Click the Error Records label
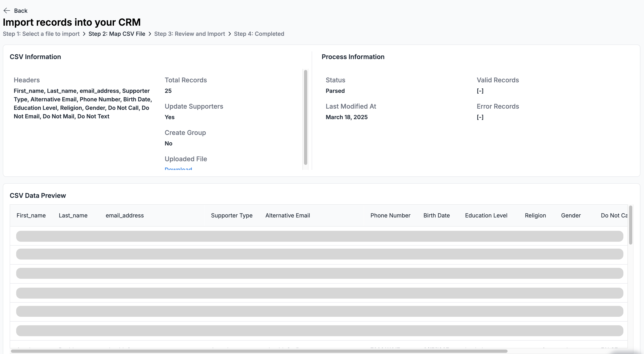Image resolution: width=644 pixels, height=354 pixels. click(x=498, y=106)
